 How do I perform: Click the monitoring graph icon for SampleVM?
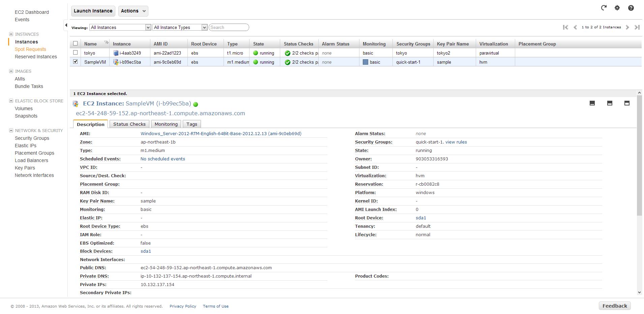point(365,62)
